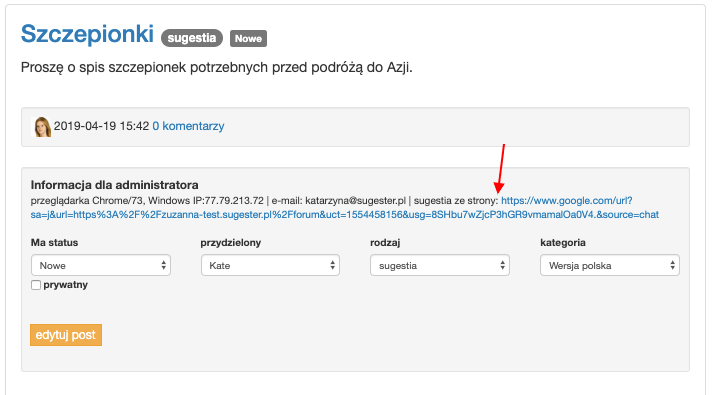This screenshot has width=727, height=395.
Task: Click the Nowe status badge
Action: click(x=248, y=38)
